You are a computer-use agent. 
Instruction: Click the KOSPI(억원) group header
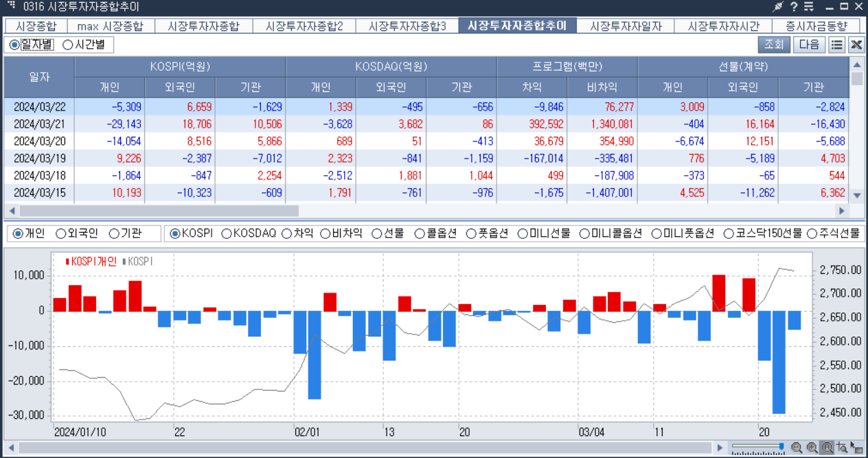[x=180, y=67]
